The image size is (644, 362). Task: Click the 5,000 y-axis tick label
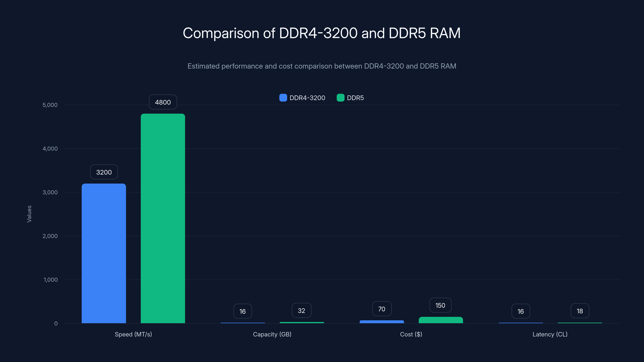point(50,105)
